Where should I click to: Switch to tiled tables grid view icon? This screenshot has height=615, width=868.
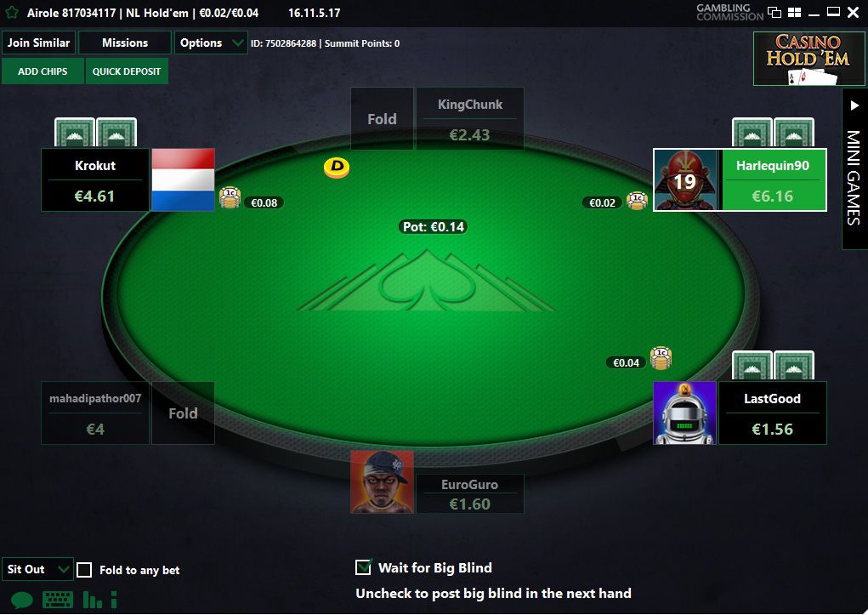[x=794, y=12]
